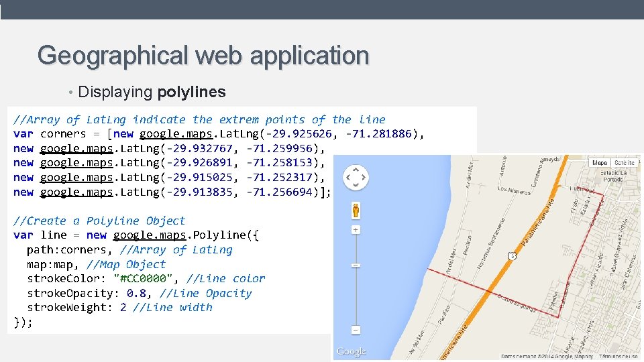Click the Los Nísperos street label
The width and height of the screenshot is (644, 362).
(514, 190)
